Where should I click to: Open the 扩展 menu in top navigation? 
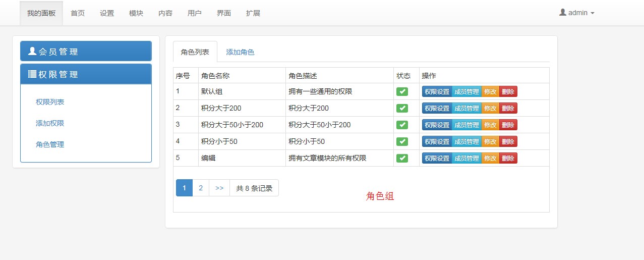pyautogui.click(x=253, y=13)
